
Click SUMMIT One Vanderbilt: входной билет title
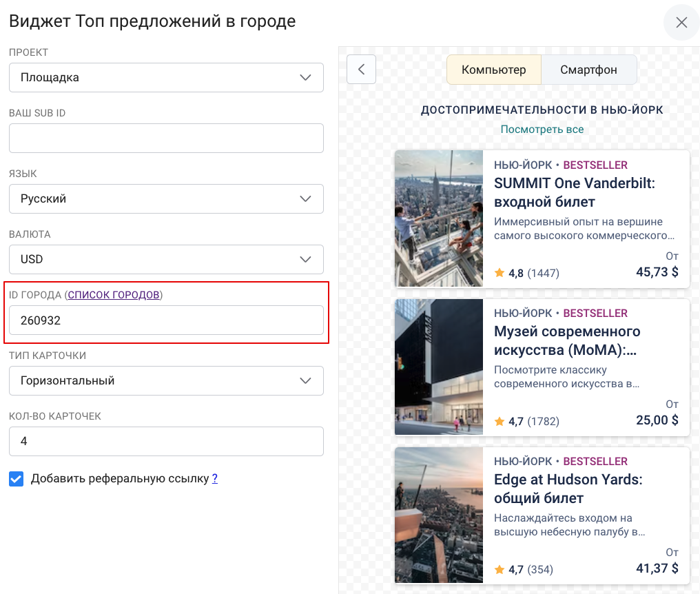(574, 192)
